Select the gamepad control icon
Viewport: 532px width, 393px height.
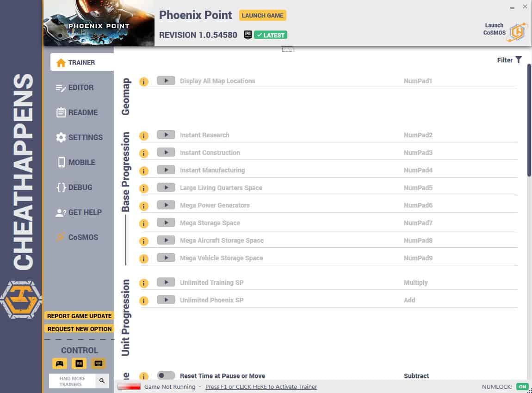point(60,363)
